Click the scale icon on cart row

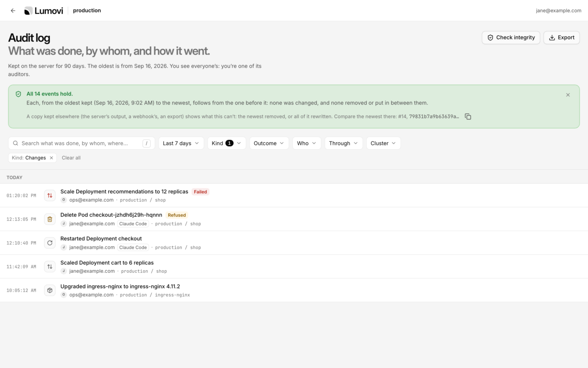50,267
